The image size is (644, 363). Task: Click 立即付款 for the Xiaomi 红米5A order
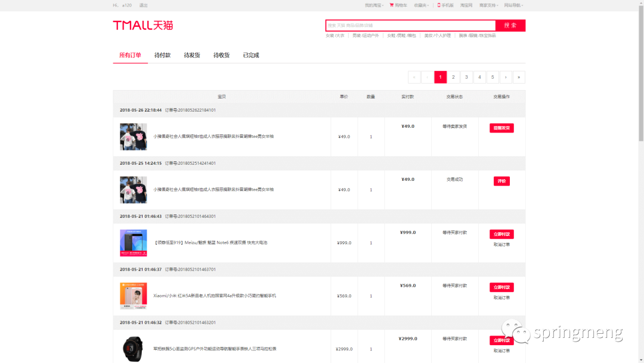(x=501, y=287)
